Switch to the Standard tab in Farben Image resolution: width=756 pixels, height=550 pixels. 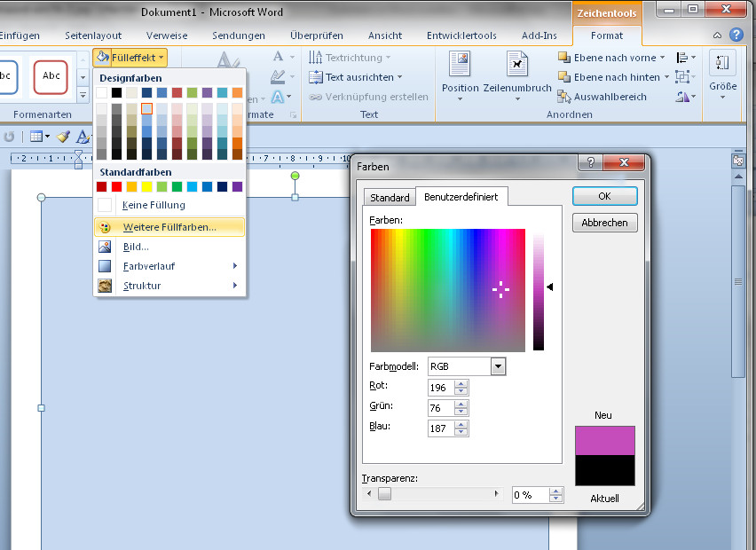pyautogui.click(x=390, y=198)
